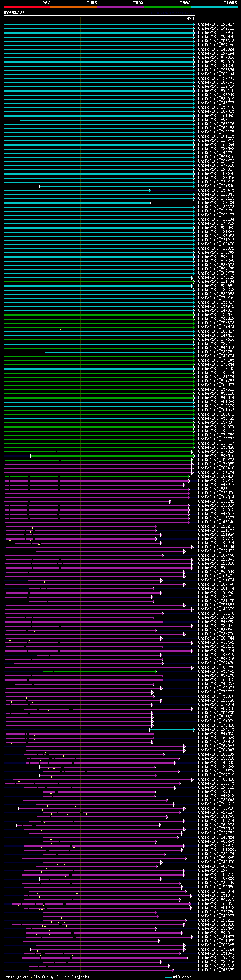Select the truncated UniRef100_UPI000.. label
This screenshot has width=241, height=980.
tap(218, 850)
